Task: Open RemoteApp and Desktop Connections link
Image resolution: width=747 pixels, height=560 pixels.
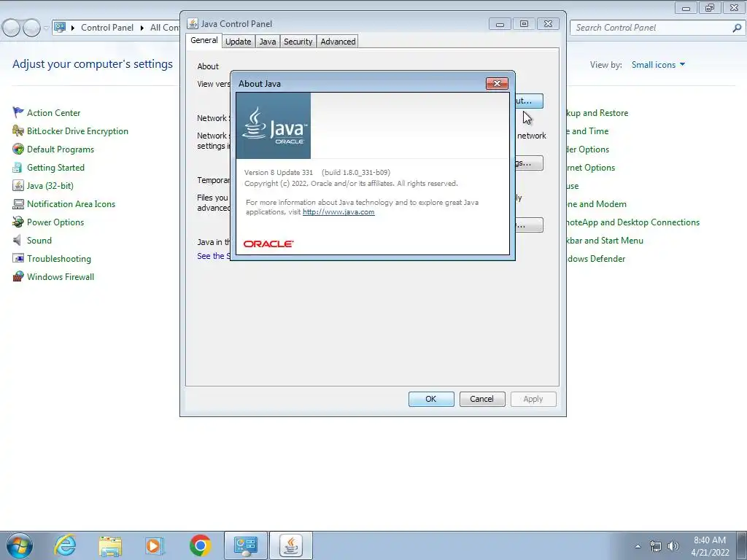Action: click(633, 222)
